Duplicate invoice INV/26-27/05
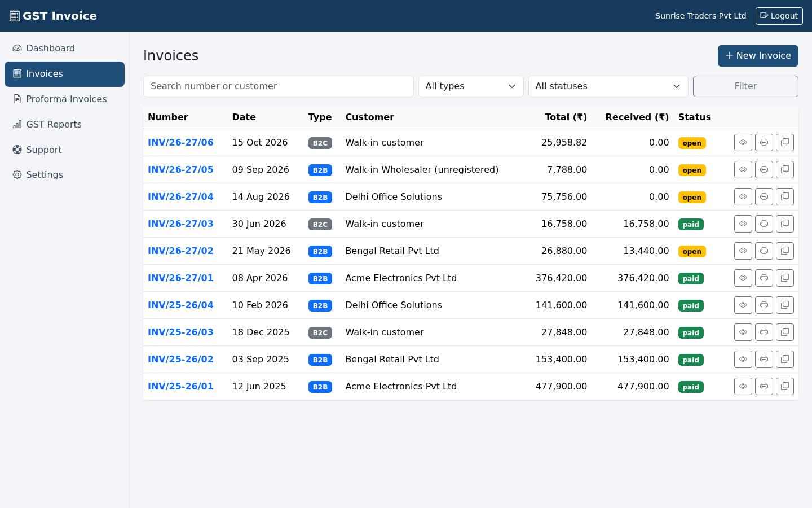Viewport: 812px width, 508px height. [x=785, y=170]
